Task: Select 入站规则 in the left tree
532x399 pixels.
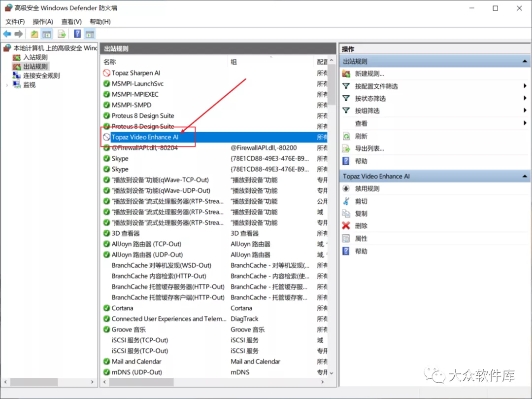Action: 35,57
